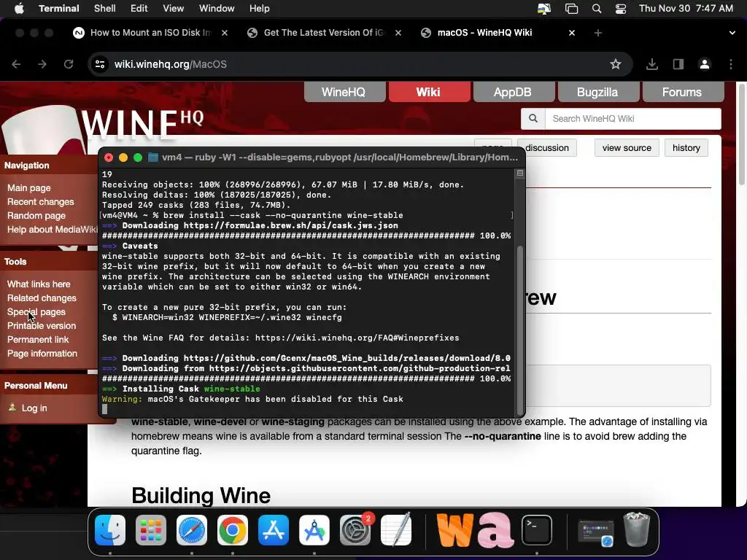747x560 pixels.
Task: Click the Log in link
Action: point(34,408)
